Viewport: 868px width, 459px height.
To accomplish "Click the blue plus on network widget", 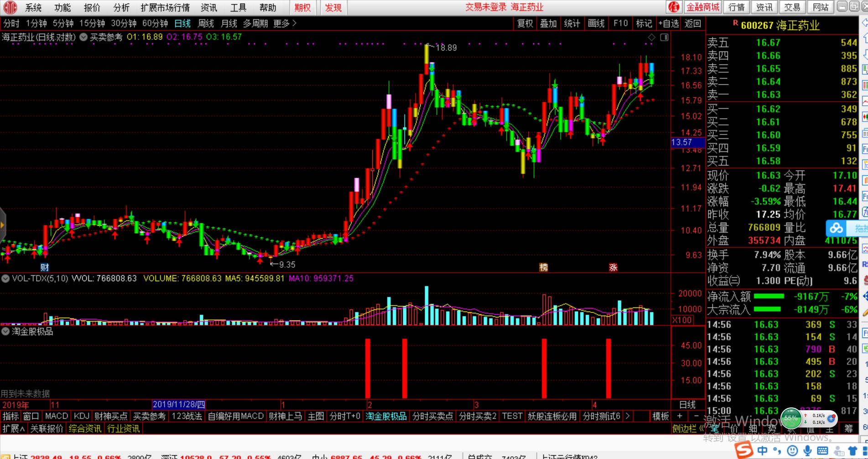I will click(x=831, y=418).
